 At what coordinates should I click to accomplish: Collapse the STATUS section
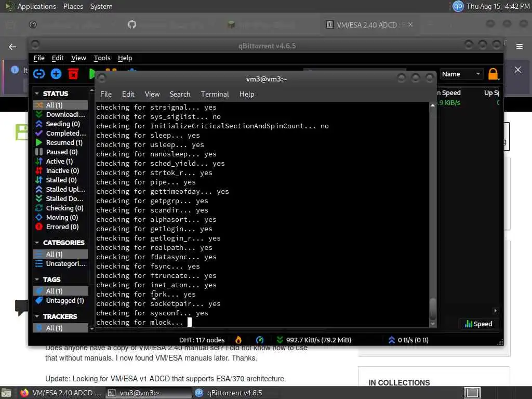[x=37, y=94]
